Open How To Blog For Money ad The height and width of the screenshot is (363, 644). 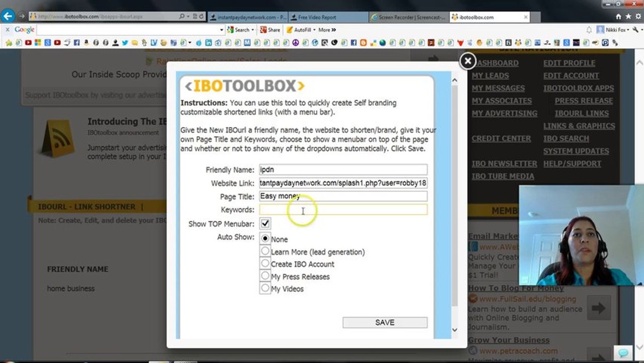pyautogui.click(x=516, y=288)
